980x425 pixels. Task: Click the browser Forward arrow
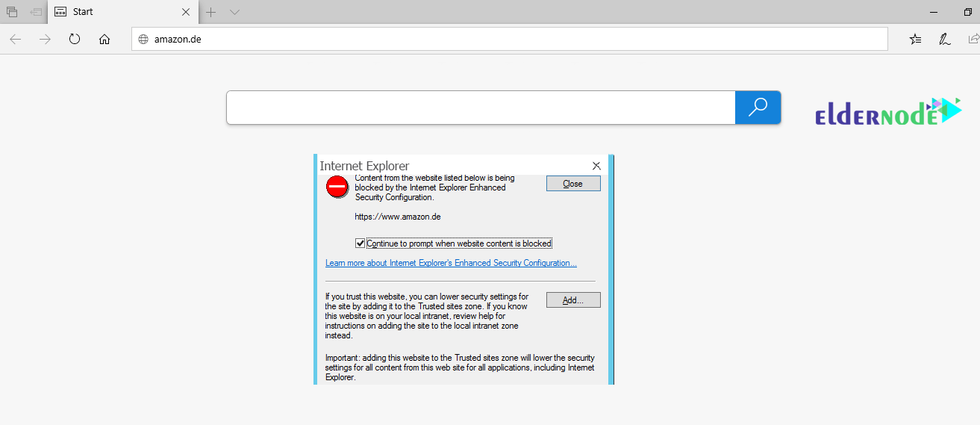click(45, 39)
